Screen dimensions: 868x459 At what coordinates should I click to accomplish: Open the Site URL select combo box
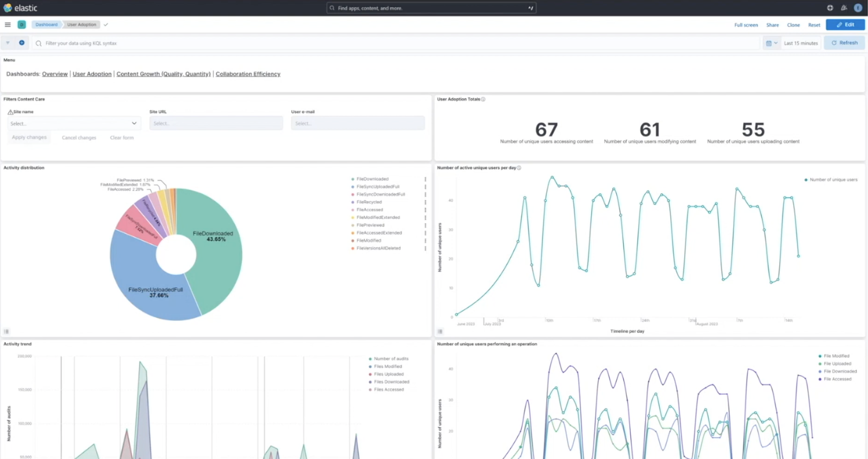click(x=216, y=124)
